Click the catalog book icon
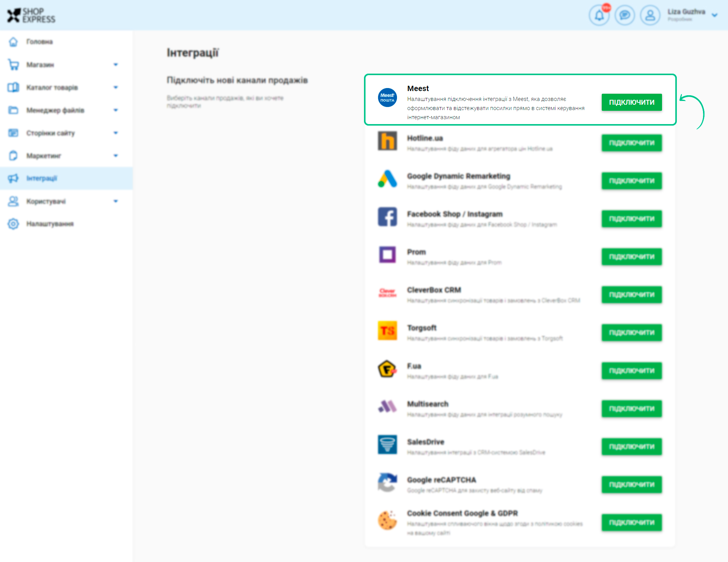 point(13,88)
